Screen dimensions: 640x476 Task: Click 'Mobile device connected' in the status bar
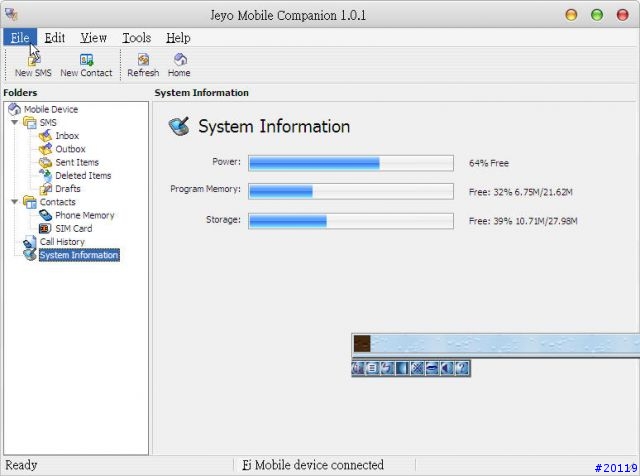point(319,465)
